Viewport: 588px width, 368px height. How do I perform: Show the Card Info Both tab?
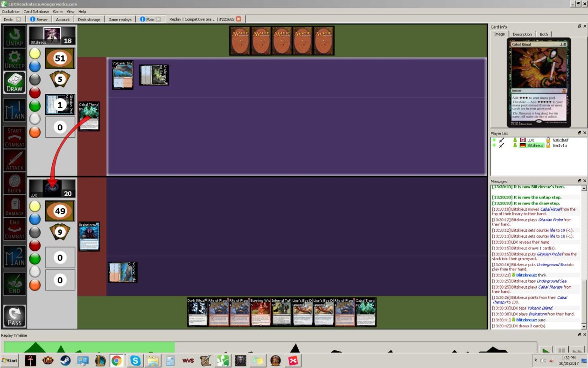[x=544, y=34]
